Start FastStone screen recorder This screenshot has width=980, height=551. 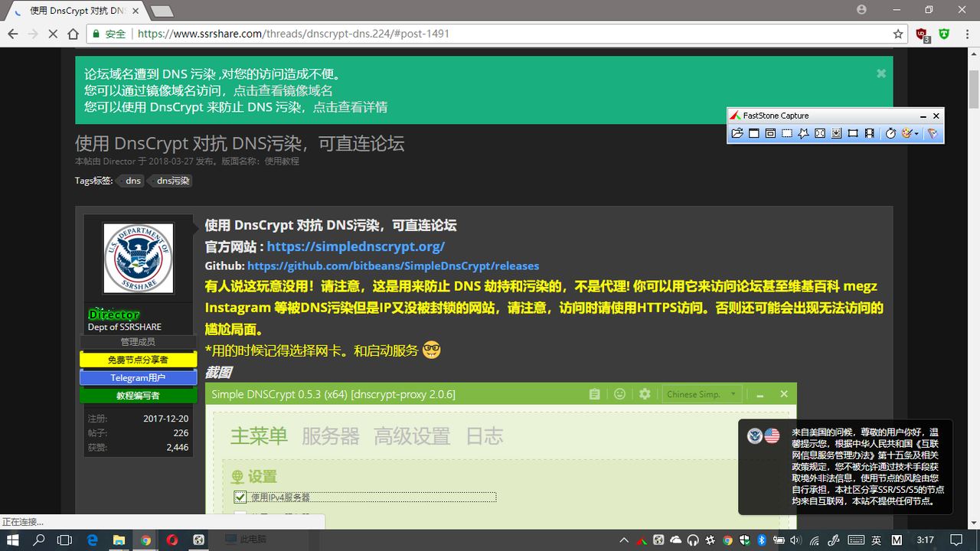pyautogui.click(x=870, y=133)
